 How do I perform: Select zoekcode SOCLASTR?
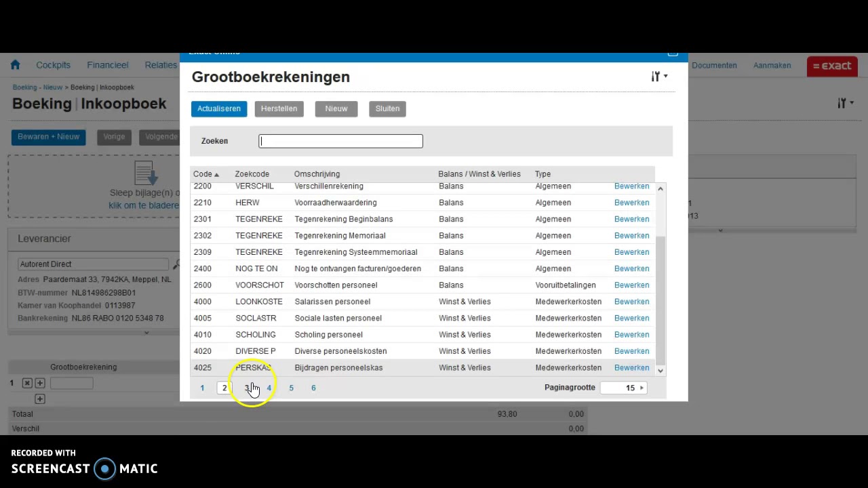(256, 318)
